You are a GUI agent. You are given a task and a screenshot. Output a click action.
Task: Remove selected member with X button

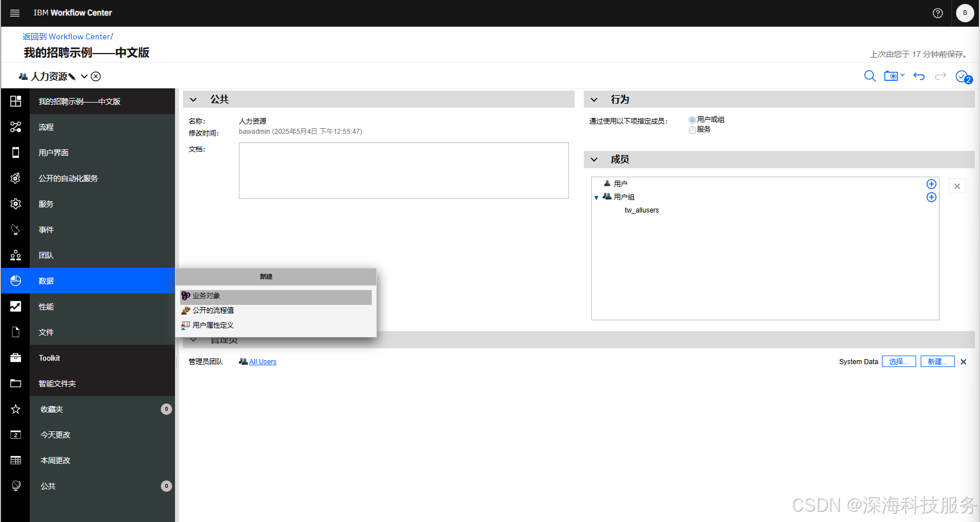coord(957,186)
